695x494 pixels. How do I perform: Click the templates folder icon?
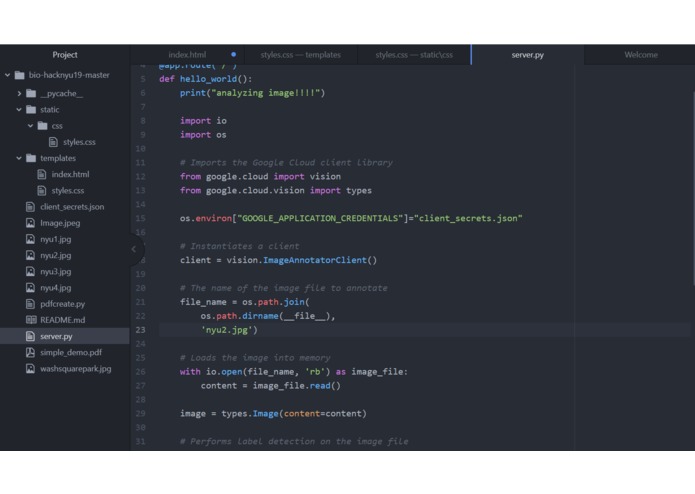pos(31,158)
